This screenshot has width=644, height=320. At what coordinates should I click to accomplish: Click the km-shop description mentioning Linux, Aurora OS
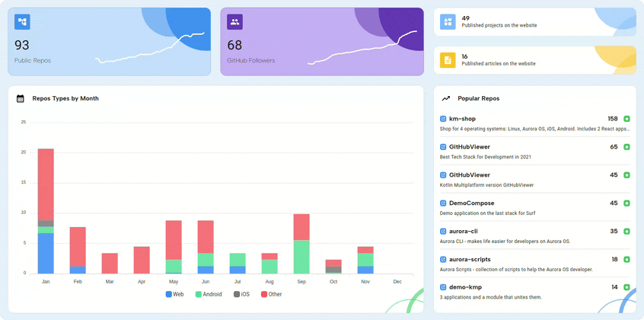coord(534,130)
